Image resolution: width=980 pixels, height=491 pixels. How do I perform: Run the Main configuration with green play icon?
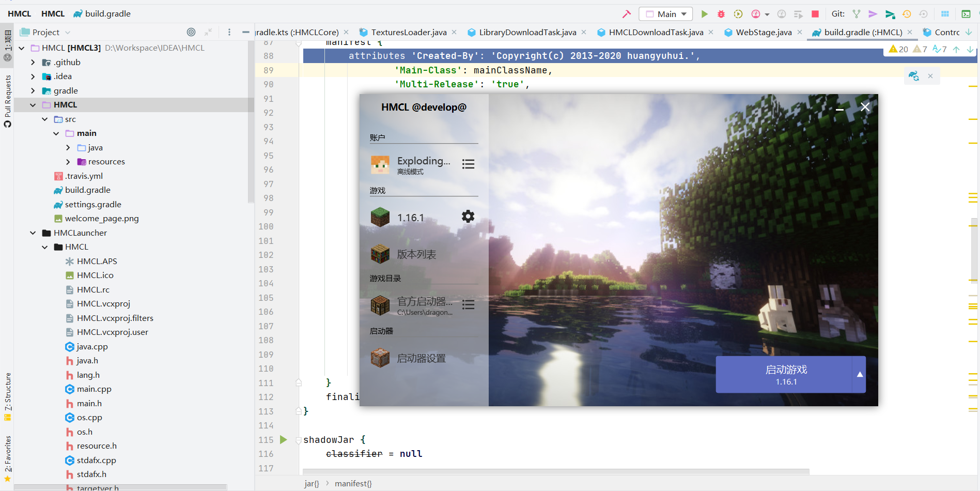point(705,14)
